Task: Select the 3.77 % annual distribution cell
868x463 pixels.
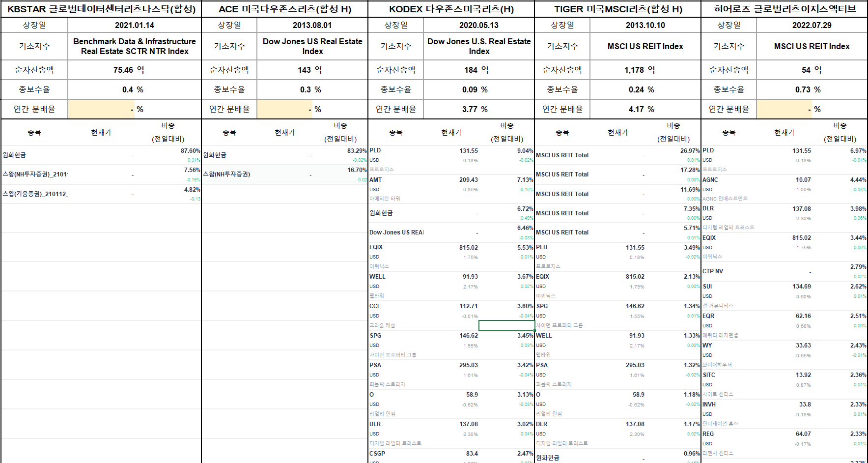Action: [x=479, y=109]
